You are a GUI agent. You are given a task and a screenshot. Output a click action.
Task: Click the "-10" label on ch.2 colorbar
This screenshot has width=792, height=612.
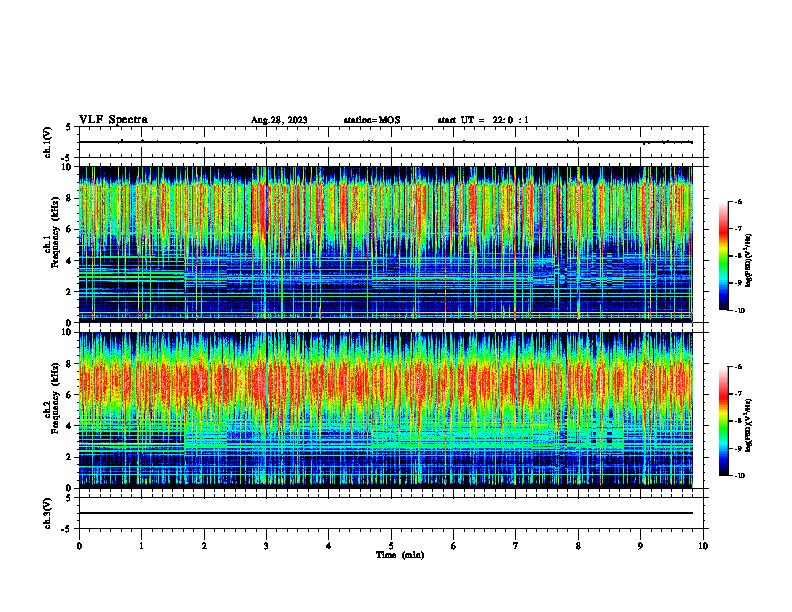(740, 476)
